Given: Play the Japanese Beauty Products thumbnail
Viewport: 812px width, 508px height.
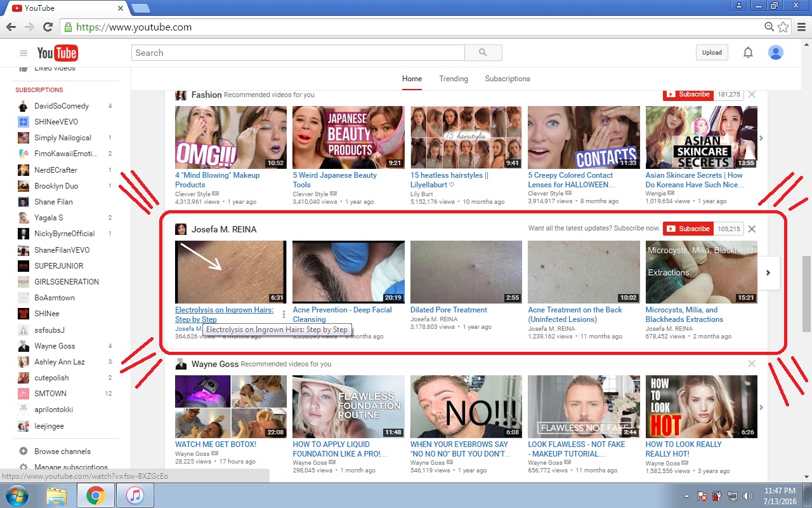Looking at the screenshot, I should (348, 137).
